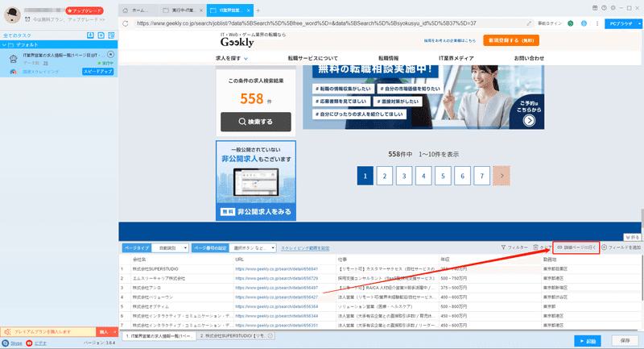Click the gift icon in the title bar
The width and height of the screenshot is (644, 349).
pos(595,8)
